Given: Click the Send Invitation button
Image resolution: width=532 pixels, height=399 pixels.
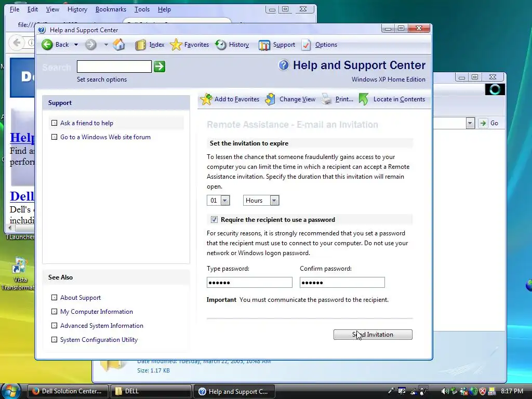Looking at the screenshot, I should coord(373,335).
